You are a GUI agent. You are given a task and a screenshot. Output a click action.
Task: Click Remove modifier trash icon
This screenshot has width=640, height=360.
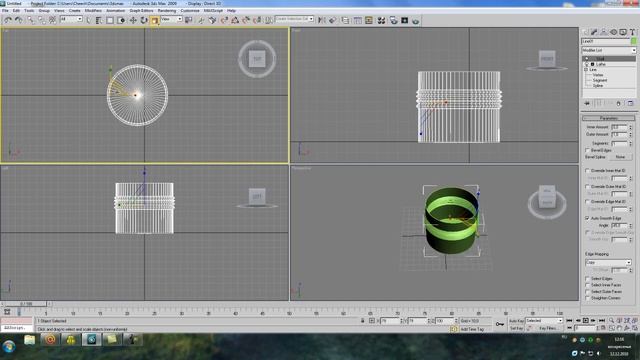point(618,103)
